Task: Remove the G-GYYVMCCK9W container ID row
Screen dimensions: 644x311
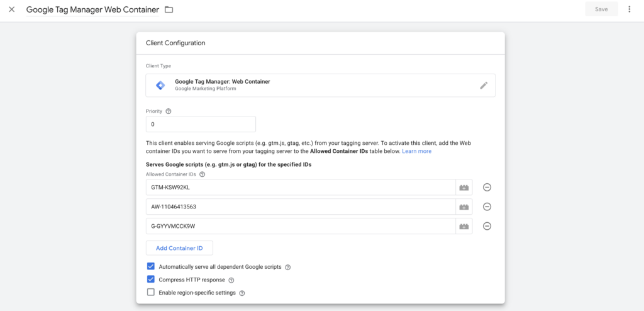Action: point(487,226)
